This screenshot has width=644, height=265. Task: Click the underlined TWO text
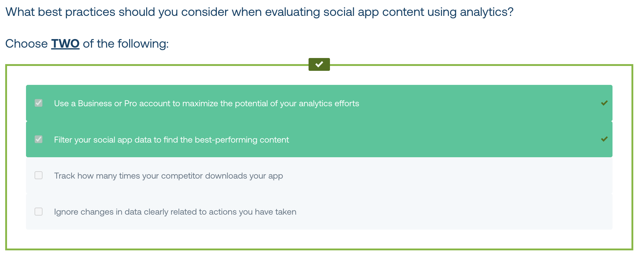tap(65, 44)
